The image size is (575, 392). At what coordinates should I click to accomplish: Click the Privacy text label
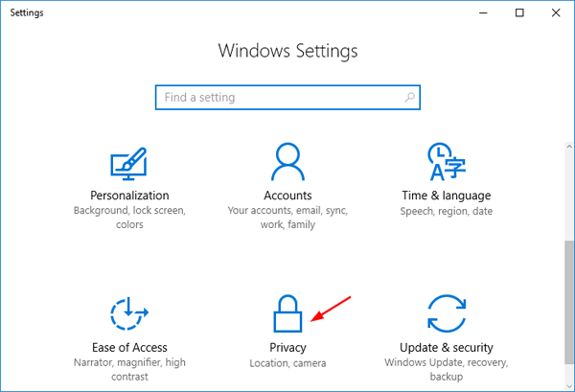[x=288, y=348]
